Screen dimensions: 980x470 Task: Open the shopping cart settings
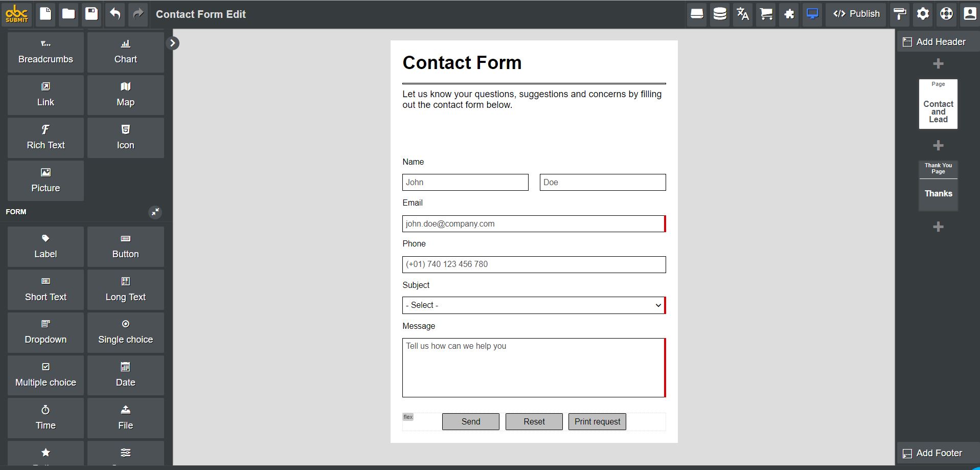coord(766,14)
